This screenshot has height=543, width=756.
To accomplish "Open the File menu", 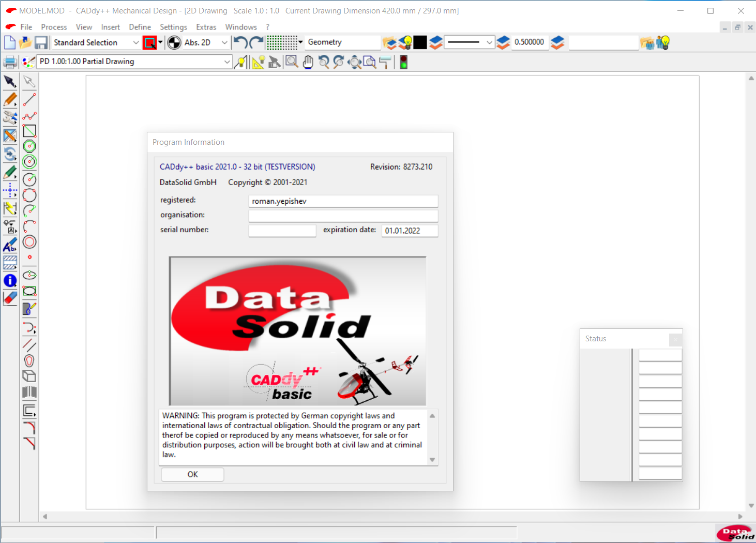I will [x=26, y=27].
